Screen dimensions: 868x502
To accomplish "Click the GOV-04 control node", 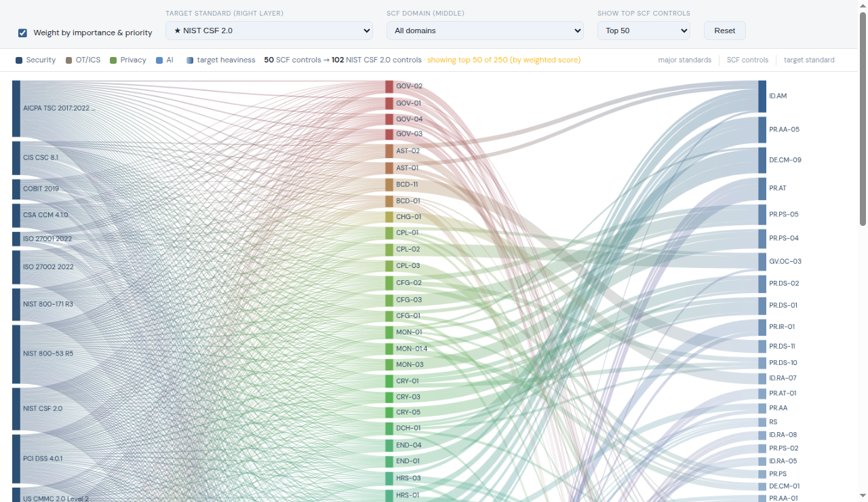I will 389,119.
